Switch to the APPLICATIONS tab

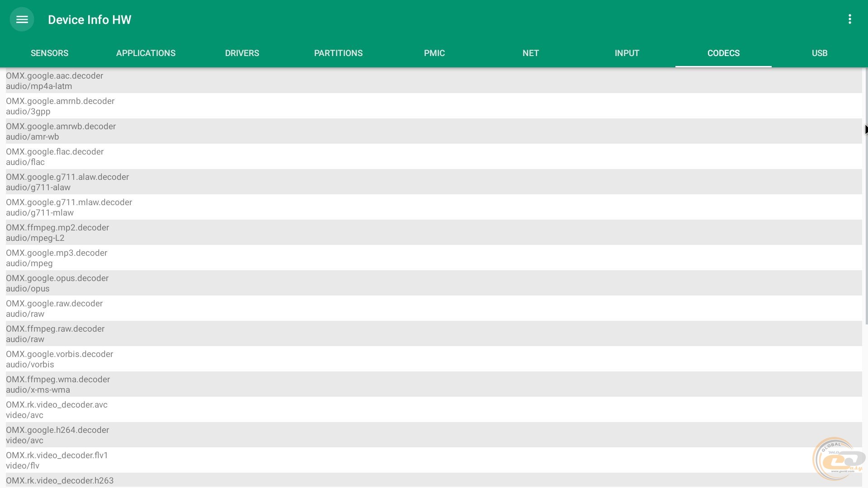point(146,53)
